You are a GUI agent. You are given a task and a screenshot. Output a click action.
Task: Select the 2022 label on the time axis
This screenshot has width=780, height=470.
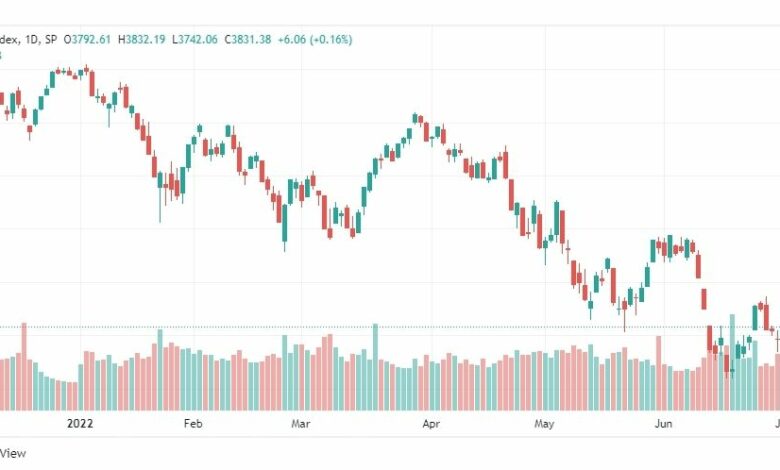coord(80,424)
